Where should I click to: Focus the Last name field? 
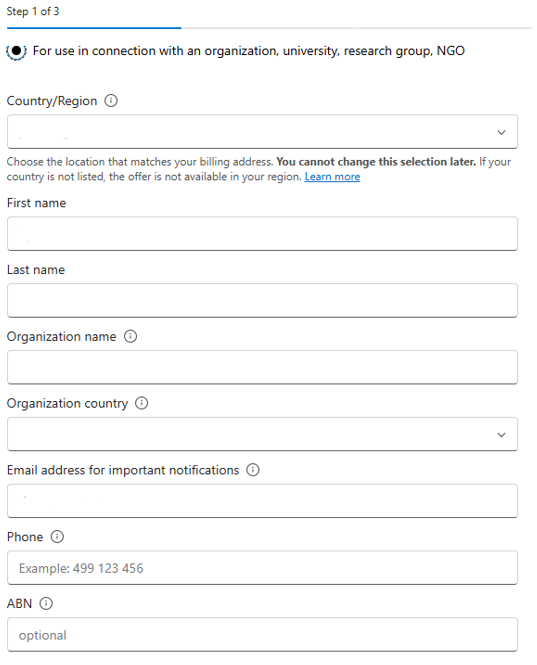[262, 301]
